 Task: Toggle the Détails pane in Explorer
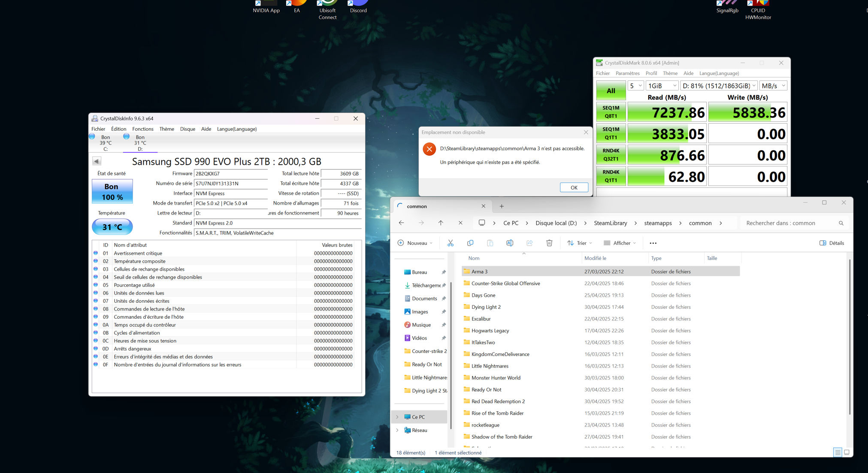[x=832, y=243]
